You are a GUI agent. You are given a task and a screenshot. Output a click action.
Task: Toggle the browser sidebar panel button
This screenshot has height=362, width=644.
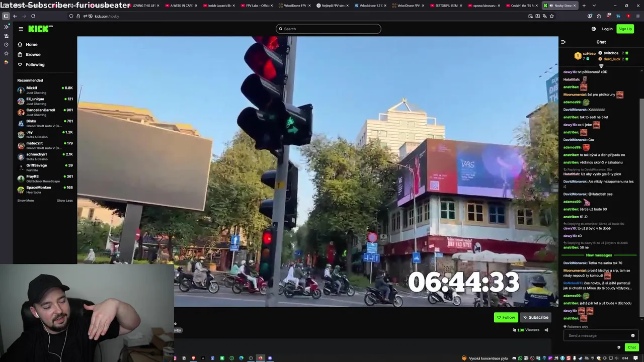6,16
